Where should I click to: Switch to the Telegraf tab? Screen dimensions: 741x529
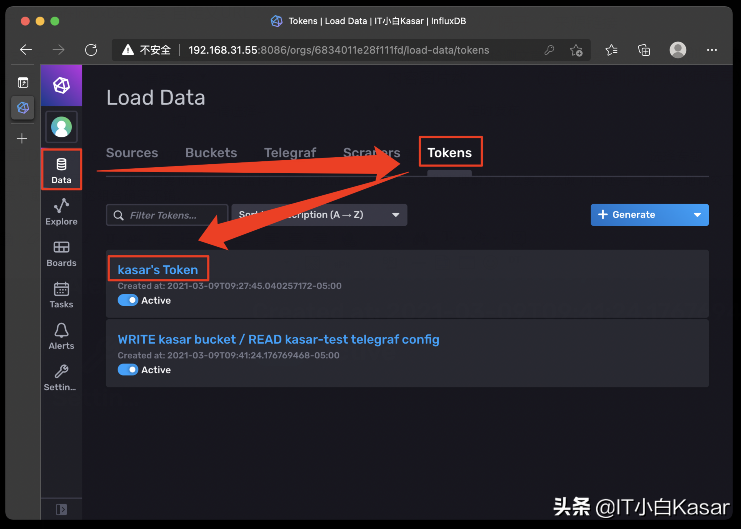(x=290, y=153)
